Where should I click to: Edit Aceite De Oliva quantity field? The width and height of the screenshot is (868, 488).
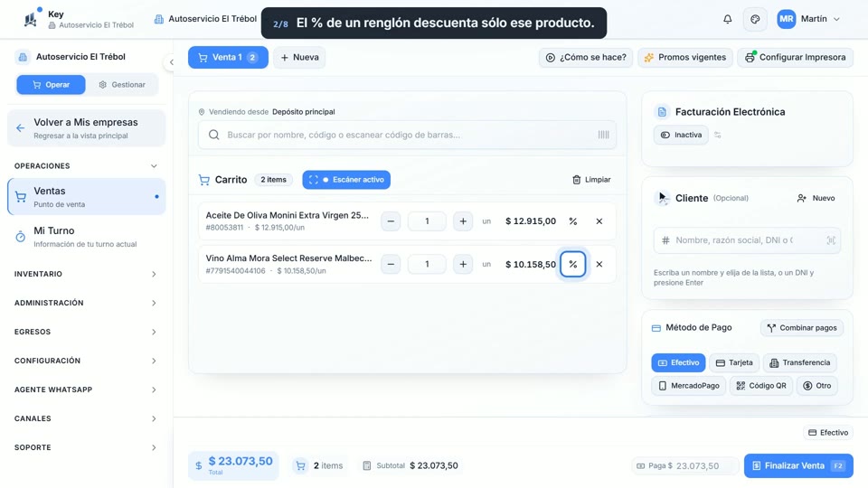pos(427,221)
